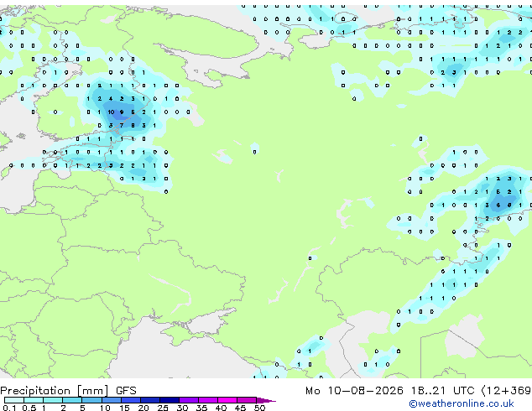Click the '0.1' legend tick label

9,408
